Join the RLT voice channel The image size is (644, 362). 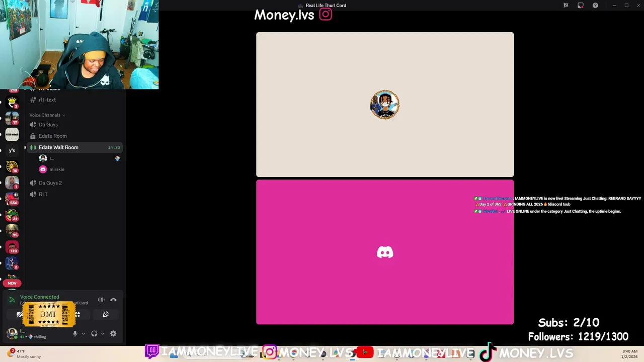click(x=75, y=194)
